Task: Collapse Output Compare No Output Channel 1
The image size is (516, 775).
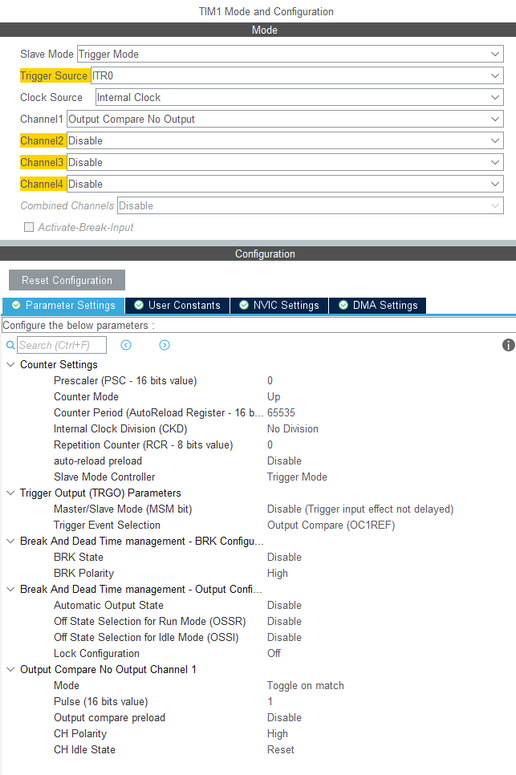Action: 10,670
